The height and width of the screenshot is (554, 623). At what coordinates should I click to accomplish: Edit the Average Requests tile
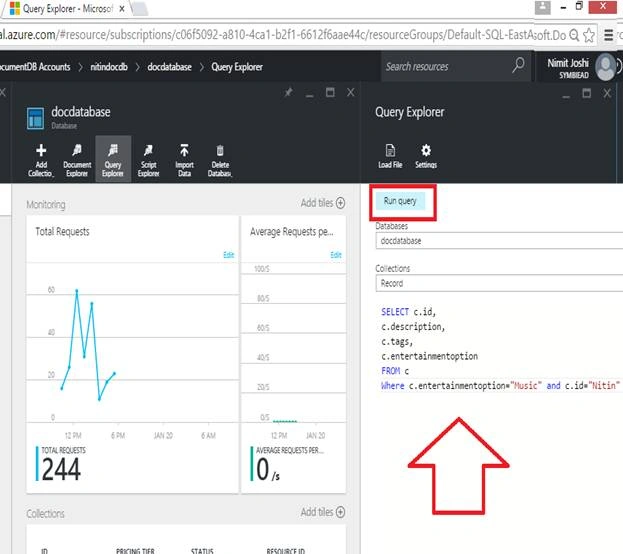tap(336, 255)
